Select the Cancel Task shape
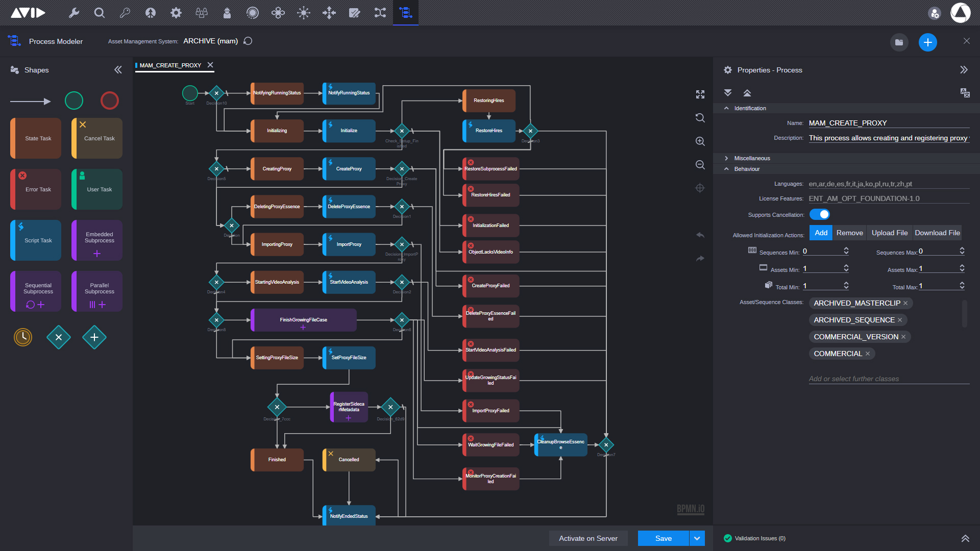 coord(97,138)
